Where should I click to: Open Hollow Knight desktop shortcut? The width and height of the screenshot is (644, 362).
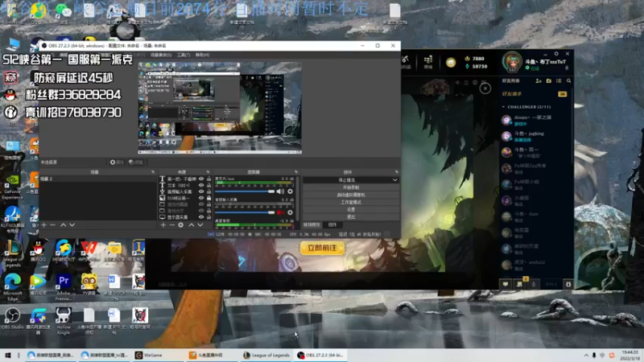[x=64, y=320]
